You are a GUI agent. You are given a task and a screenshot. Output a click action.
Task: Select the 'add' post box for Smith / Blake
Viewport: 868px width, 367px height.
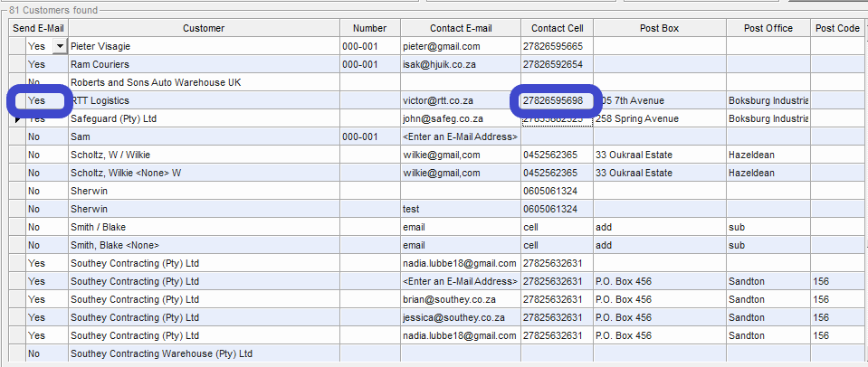pyautogui.click(x=659, y=227)
